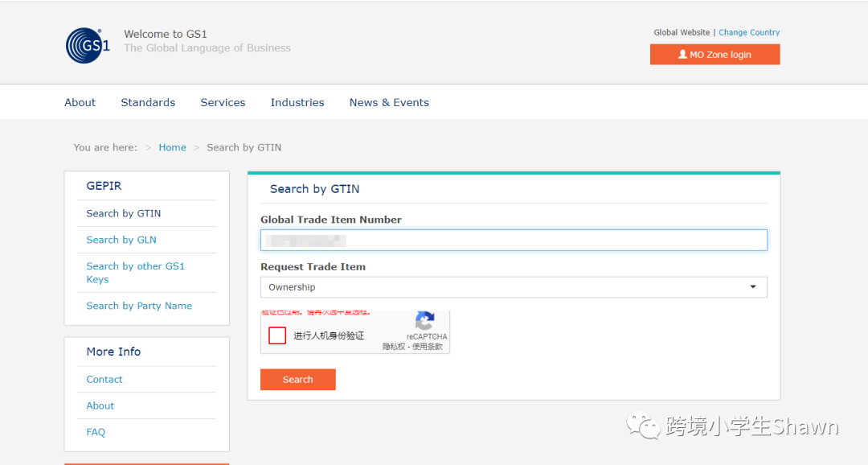Click the Change Country link

coord(749,32)
